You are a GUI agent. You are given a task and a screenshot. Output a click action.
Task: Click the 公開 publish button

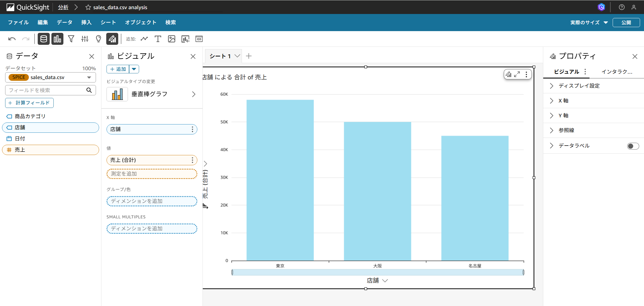(x=626, y=23)
